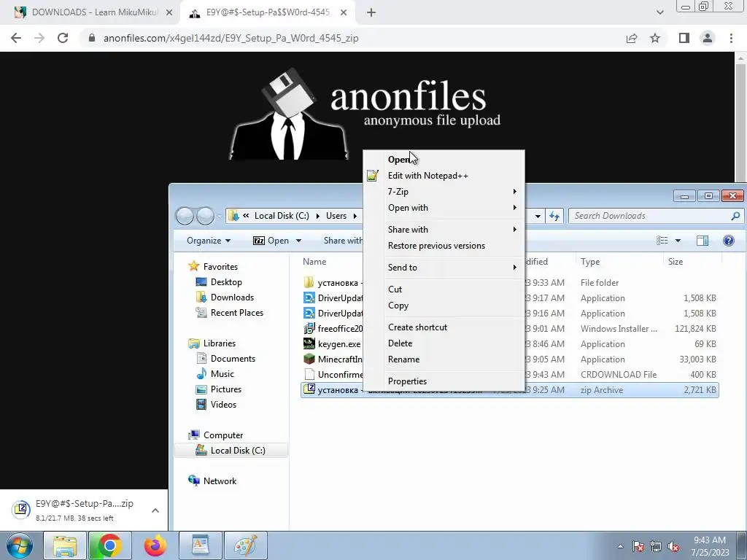Click the address bar URL
Viewport: 747px width, 560px height.
(231, 38)
